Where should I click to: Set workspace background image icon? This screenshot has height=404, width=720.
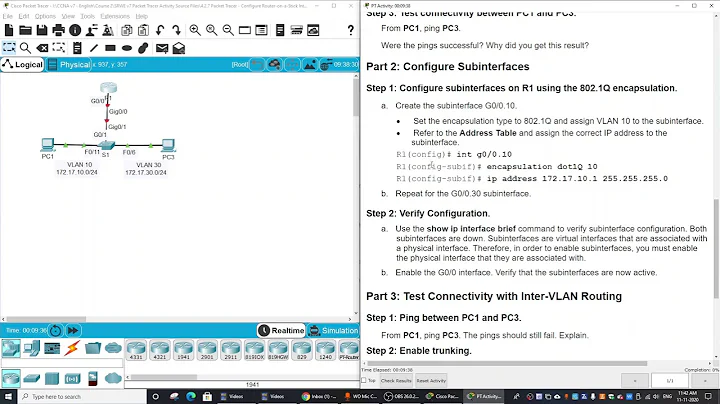pos(310,65)
